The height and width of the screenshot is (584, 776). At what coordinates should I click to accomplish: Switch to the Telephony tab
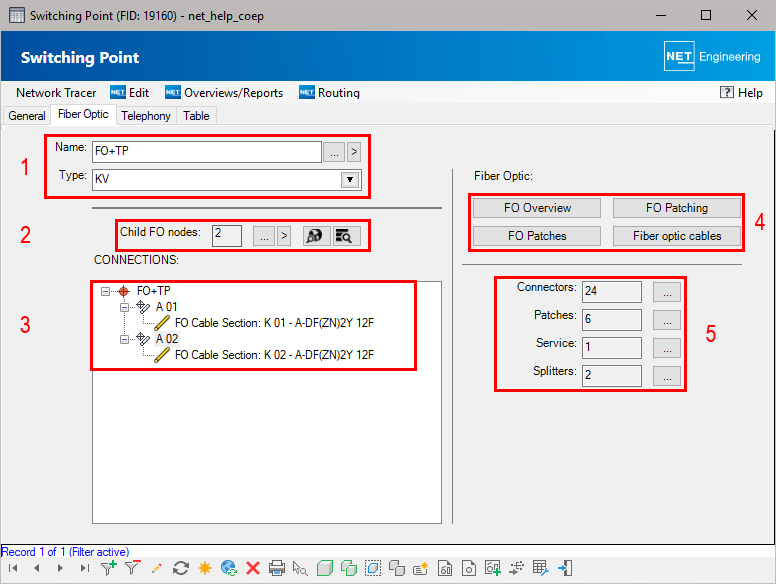tap(146, 116)
